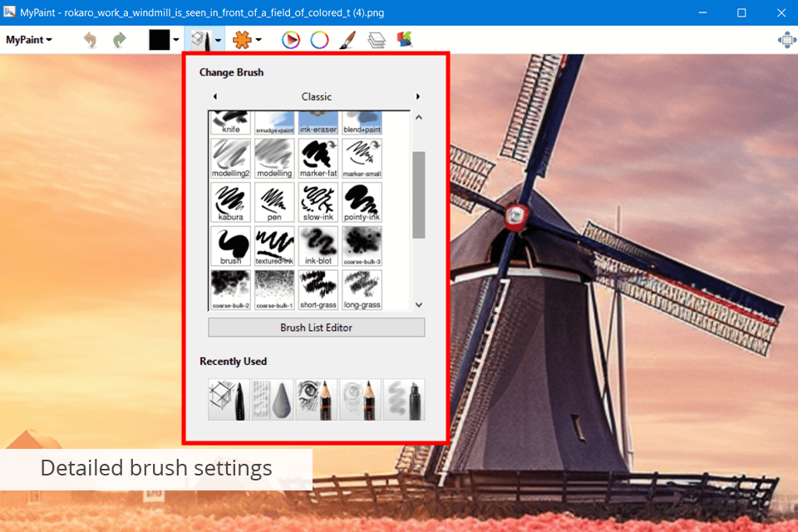Go to next brush group arrow
The height and width of the screenshot is (532, 798).
click(x=418, y=96)
